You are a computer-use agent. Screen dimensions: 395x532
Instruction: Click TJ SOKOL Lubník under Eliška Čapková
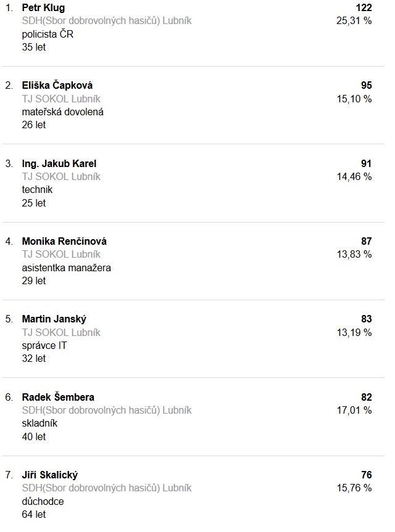click(61, 99)
